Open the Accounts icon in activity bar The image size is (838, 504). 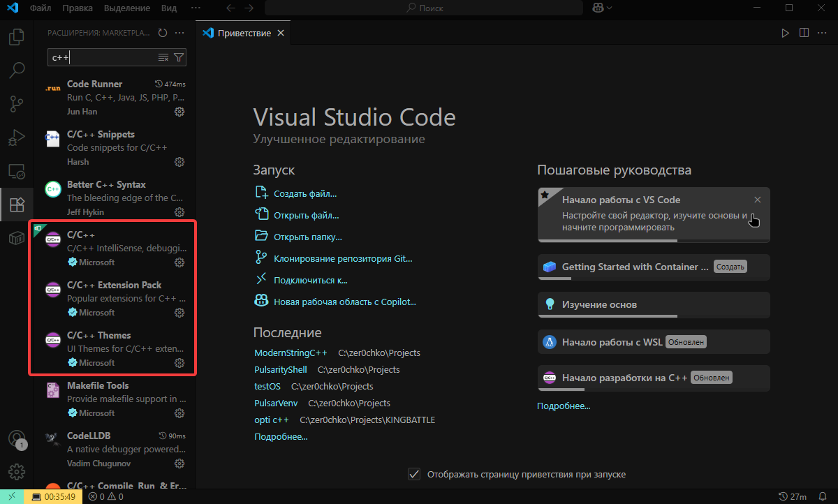pos(16,438)
